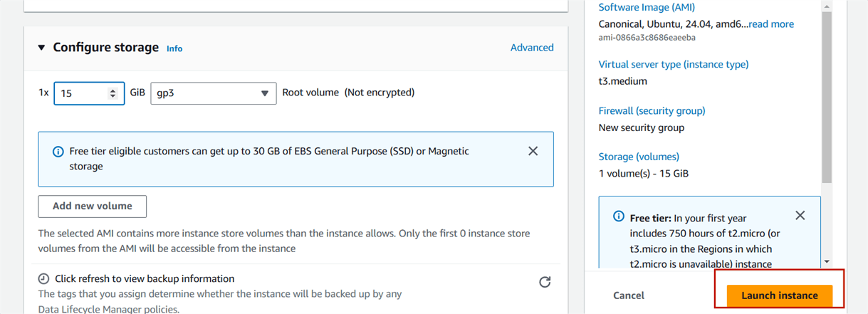The image size is (868, 314).
Task: Click Add new volume button
Action: pyautogui.click(x=93, y=206)
